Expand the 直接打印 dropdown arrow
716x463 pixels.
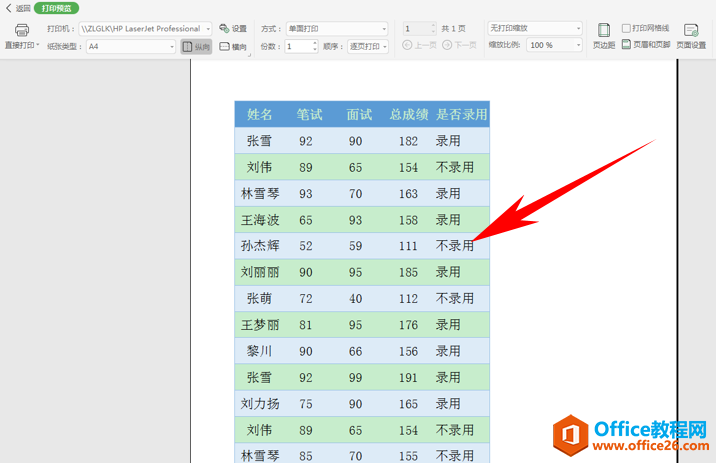click(x=37, y=45)
